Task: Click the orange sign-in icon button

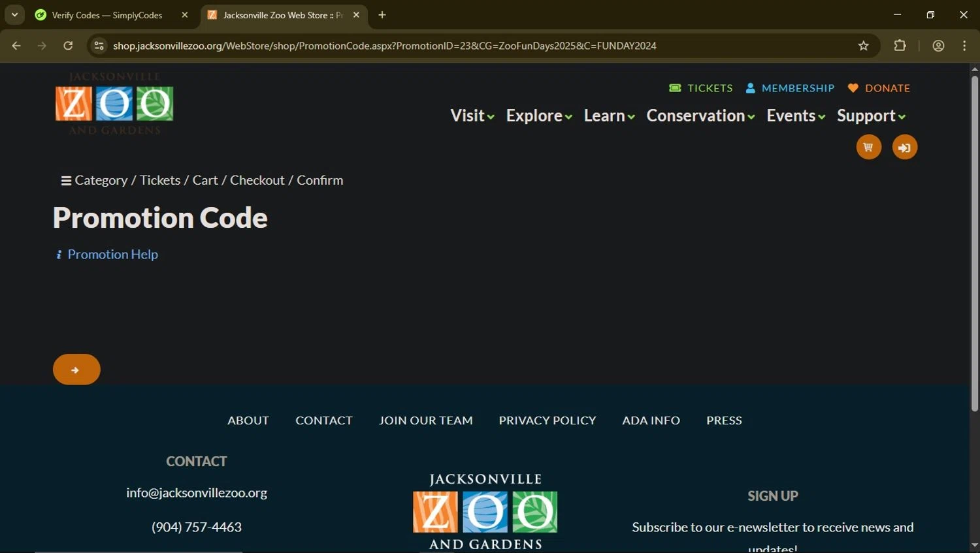Action: pos(905,148)
